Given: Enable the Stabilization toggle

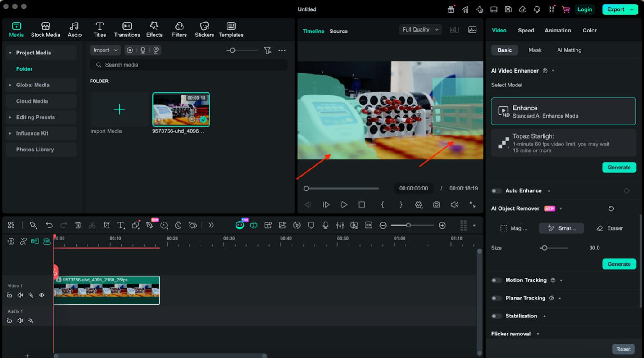Looking at the screenshot, I should pos(496,316).
